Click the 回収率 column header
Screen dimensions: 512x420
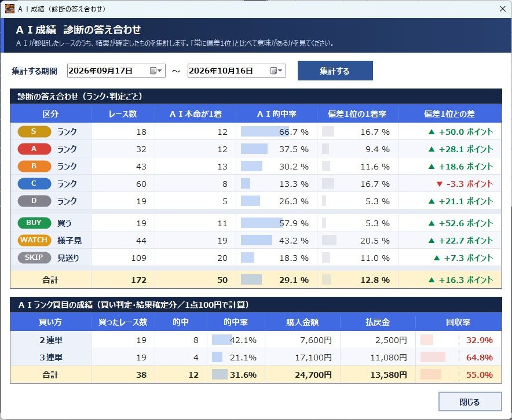tap(459, 322)
